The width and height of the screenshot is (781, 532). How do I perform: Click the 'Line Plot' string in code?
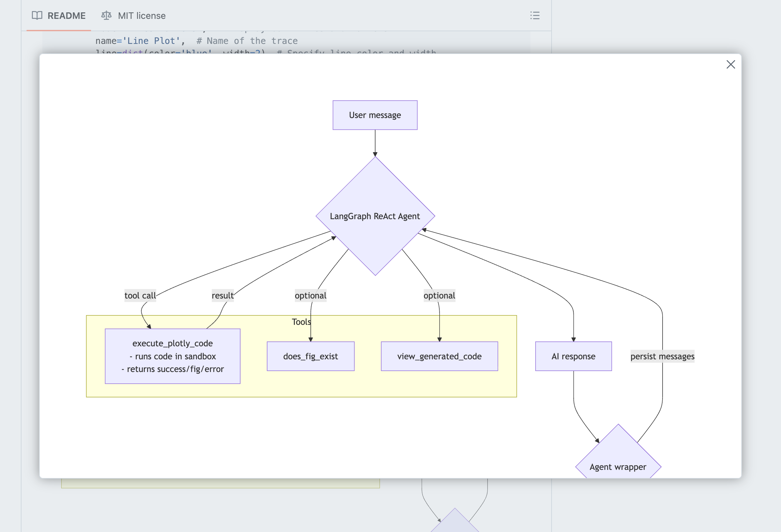click(x=151, y=41)
